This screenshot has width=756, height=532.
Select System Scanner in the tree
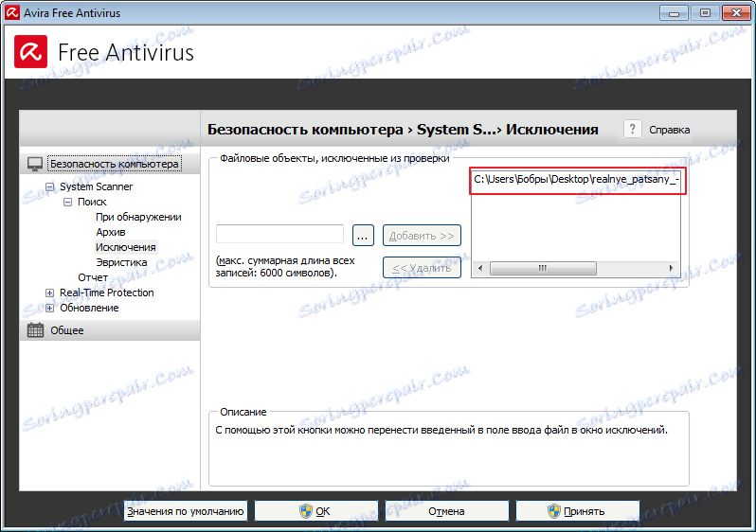(x=96, y=186)
